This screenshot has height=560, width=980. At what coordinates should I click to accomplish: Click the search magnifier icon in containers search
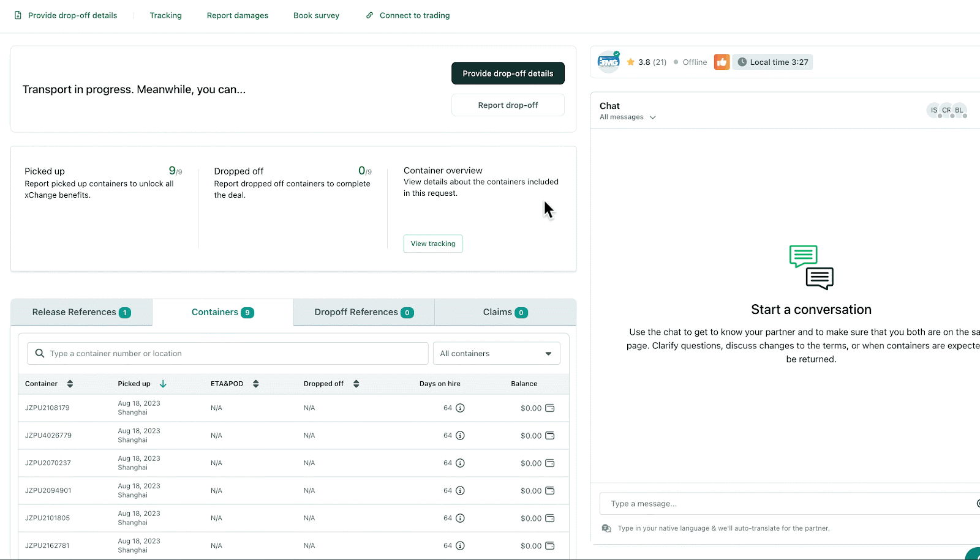[x=39, y=353]
